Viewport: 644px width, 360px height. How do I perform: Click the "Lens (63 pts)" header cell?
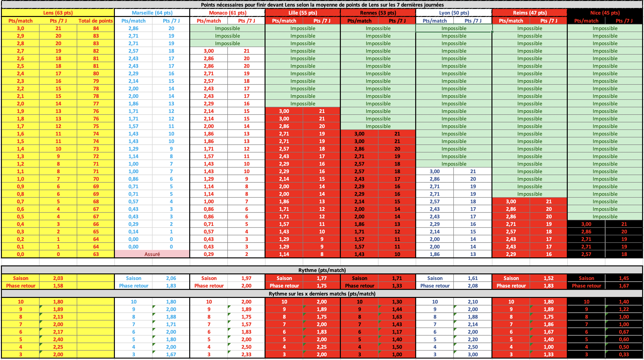click(58, 13)
